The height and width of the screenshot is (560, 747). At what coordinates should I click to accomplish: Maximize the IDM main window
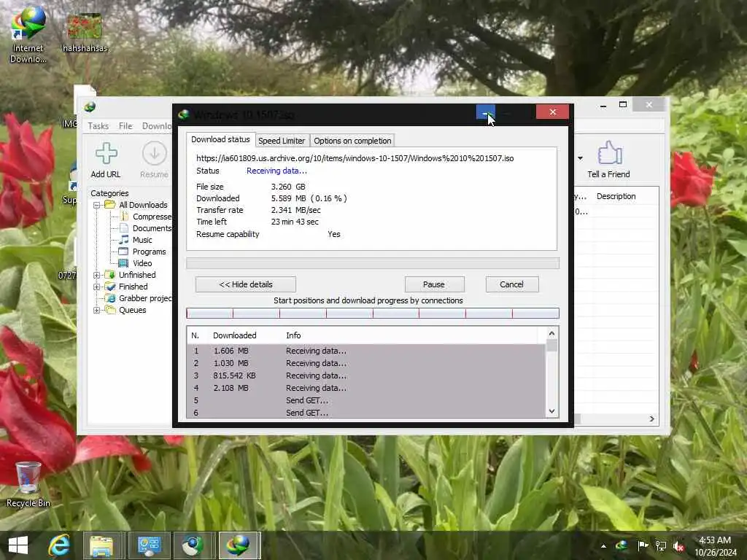(623, 104)
